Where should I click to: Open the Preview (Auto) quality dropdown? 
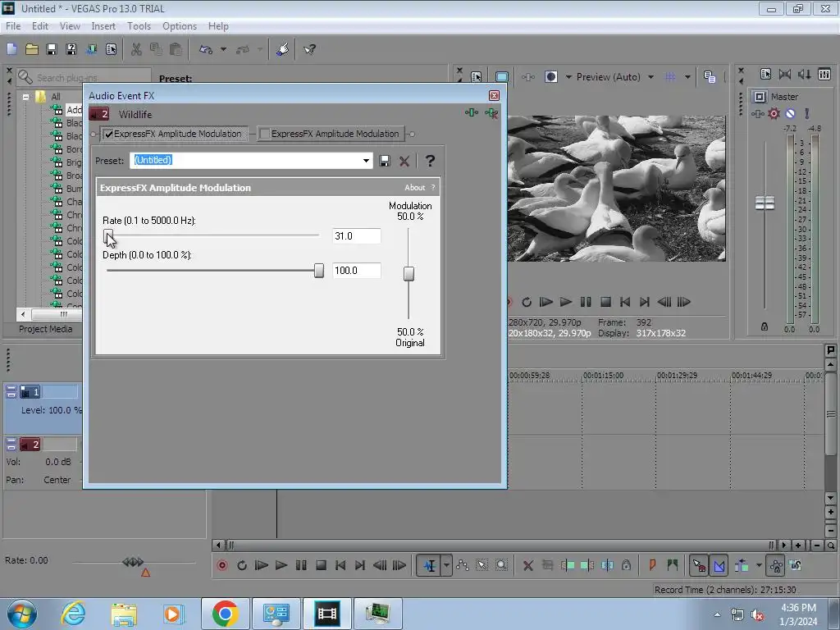651,76
